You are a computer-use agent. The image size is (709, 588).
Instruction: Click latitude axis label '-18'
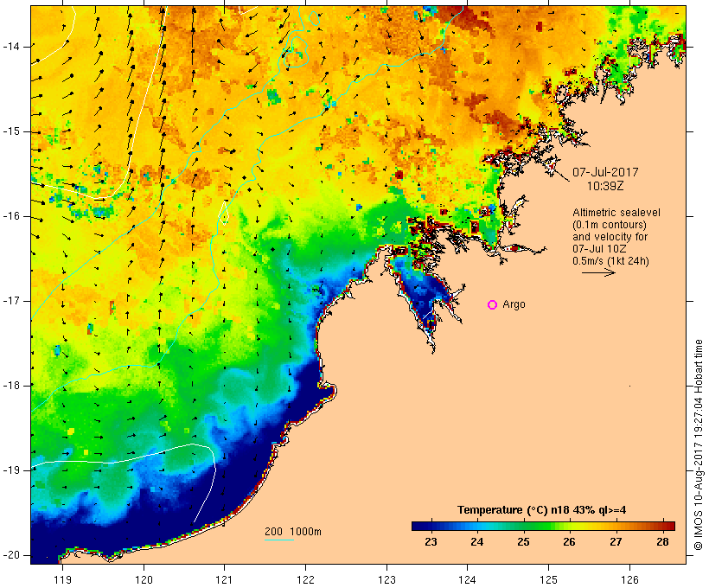click(x=11, y=386)
